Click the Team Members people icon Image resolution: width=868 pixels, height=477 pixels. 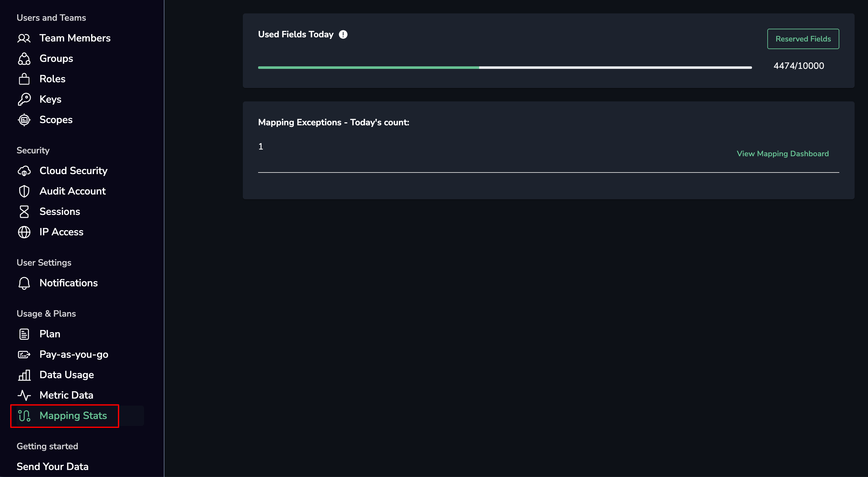point(24,38)
